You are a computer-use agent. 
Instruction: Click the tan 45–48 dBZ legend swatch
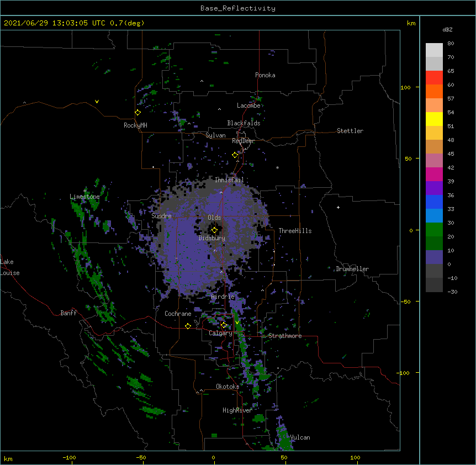click(x=434, y=146)
